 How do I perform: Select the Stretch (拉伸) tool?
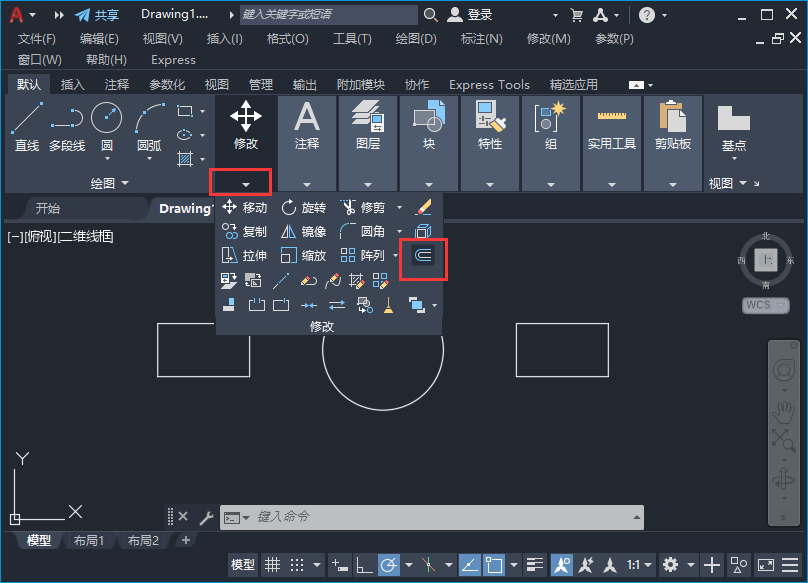tap(244, 255)
